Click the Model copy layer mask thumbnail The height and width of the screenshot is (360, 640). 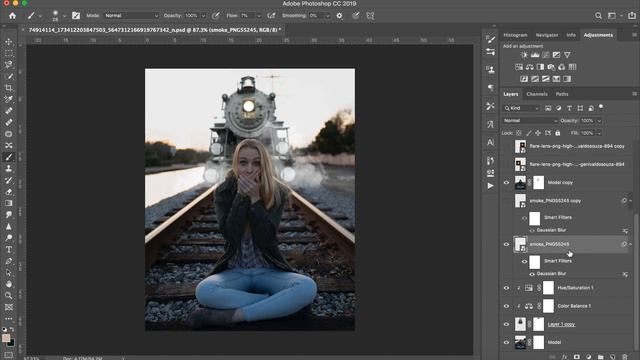click(538, 183)
